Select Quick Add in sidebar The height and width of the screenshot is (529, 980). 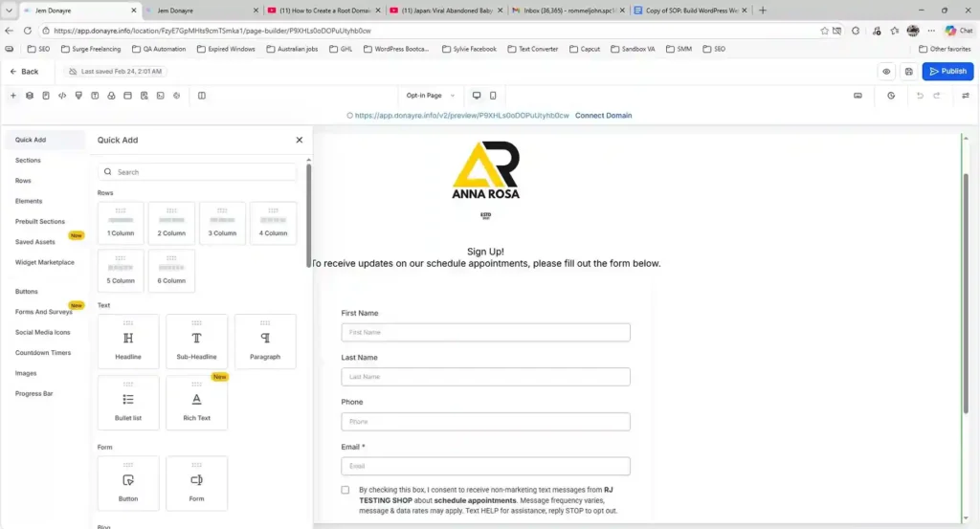(x=45, y=140)
